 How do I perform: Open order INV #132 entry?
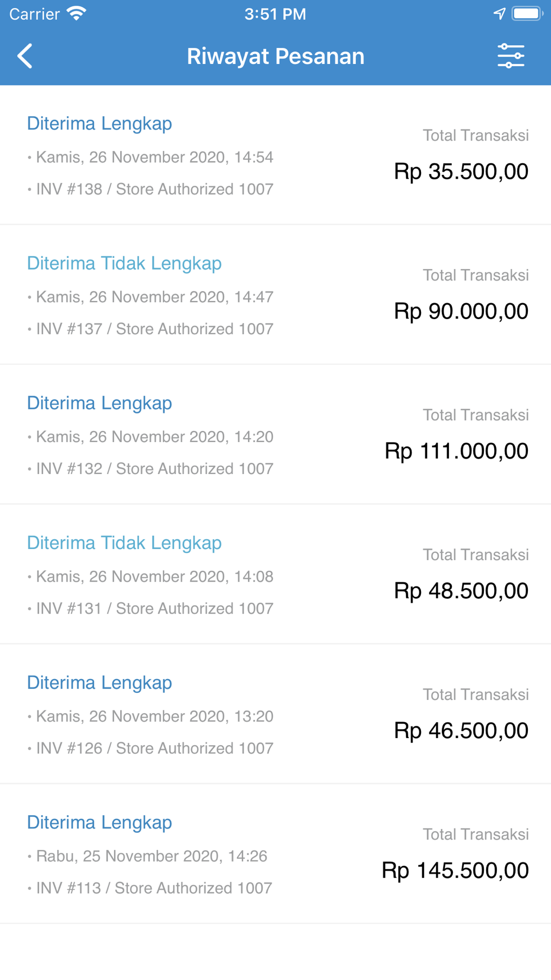click(x=154, y=469)
